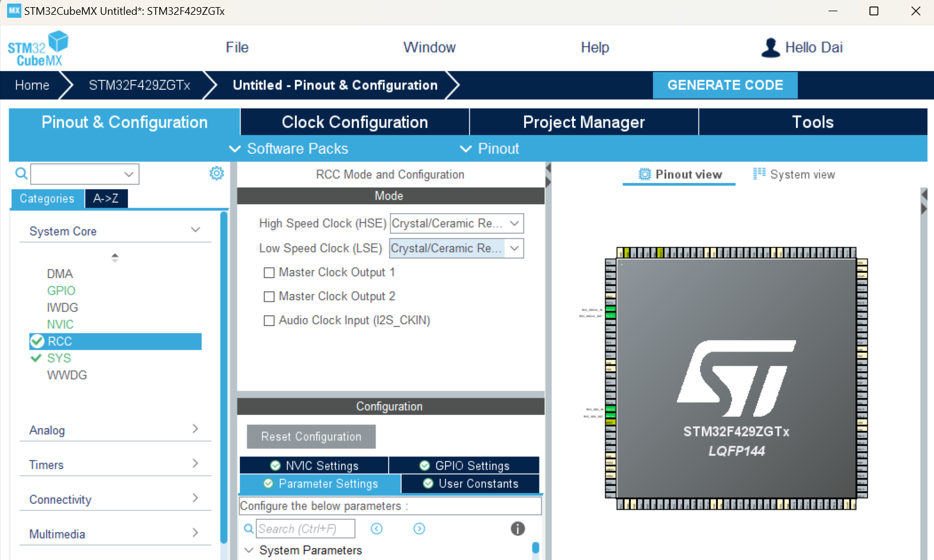Open the categories settings gear icon
The width and height of the screenshot is (934, 560).
pos(217,173)
